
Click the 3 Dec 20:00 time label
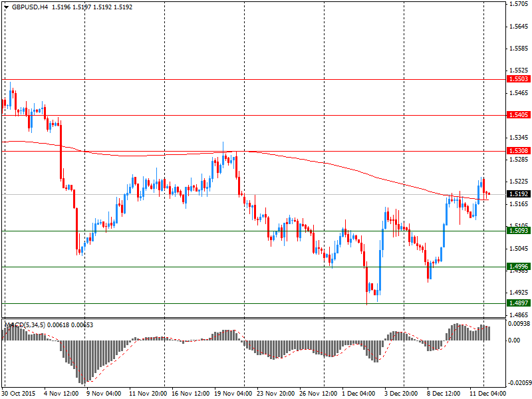pos(402,394)
